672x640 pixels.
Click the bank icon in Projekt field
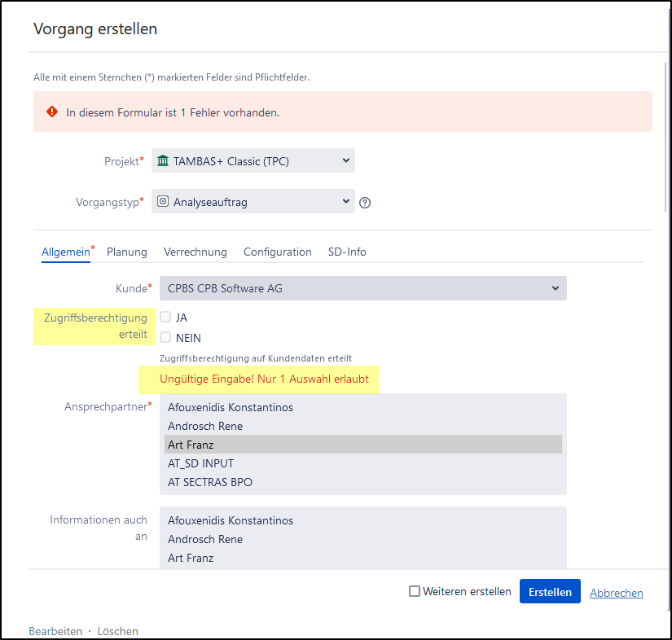(163, 160)
